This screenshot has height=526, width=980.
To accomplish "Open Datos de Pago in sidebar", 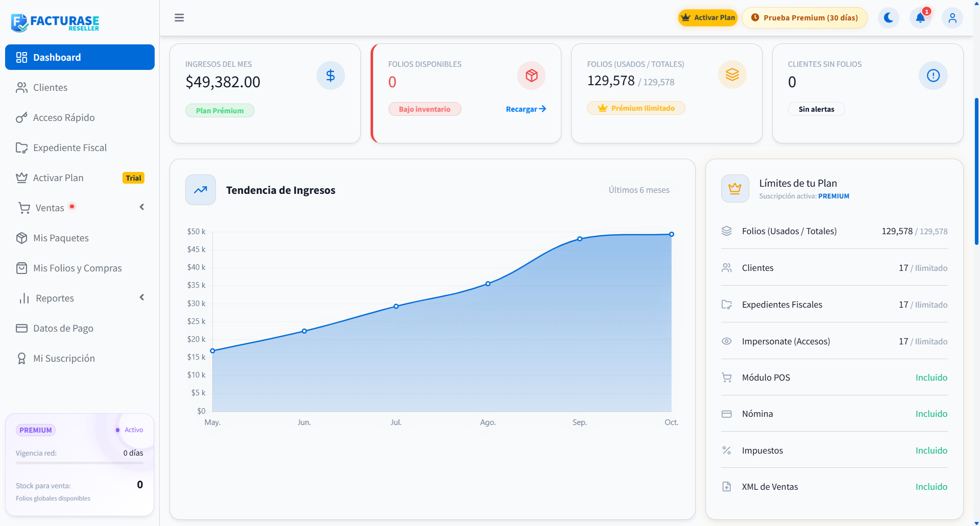I will [x=80, y=328].
